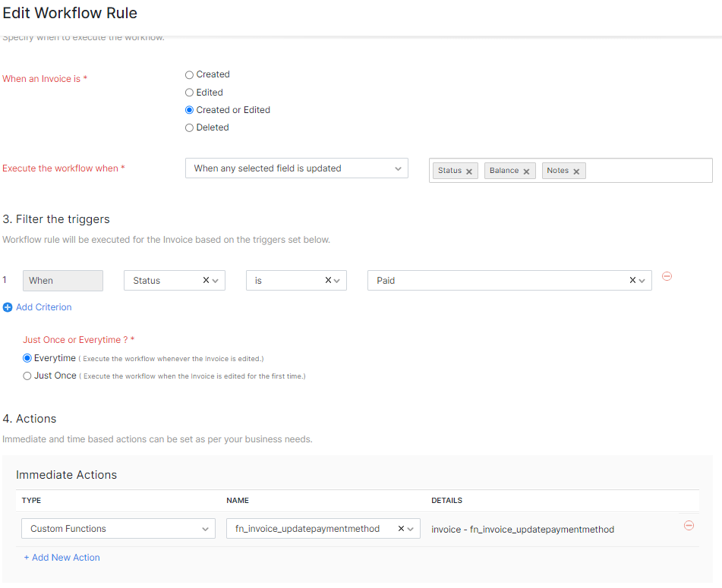Screen dimensions: 722x588
Task: Select the Created radio option
Action: [190, 75]
